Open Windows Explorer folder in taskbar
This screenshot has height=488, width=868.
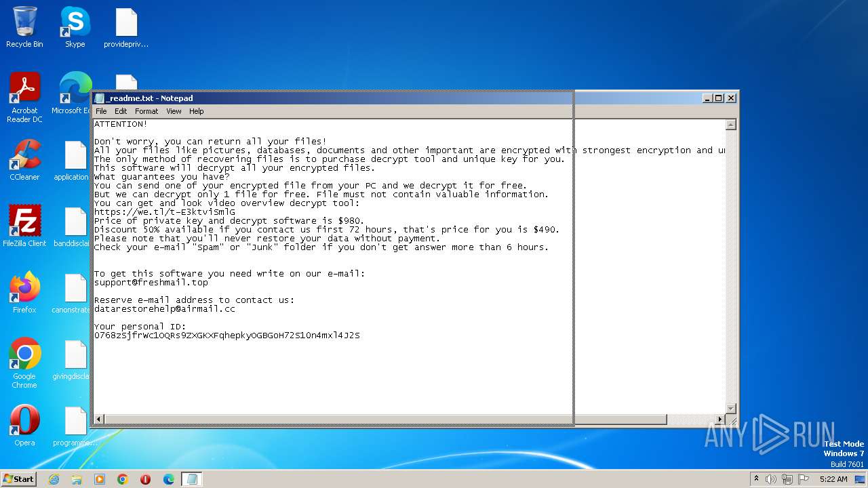click(x=77, y=479)
